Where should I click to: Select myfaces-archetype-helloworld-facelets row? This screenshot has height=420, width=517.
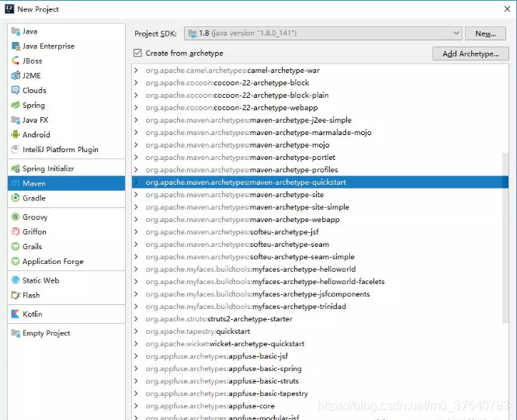coord(320,282)
